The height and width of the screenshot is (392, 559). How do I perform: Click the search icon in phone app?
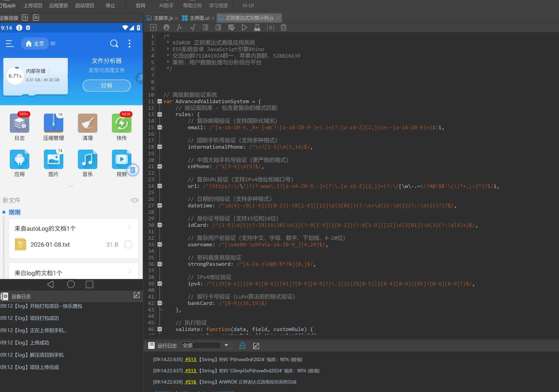(114, 44)
